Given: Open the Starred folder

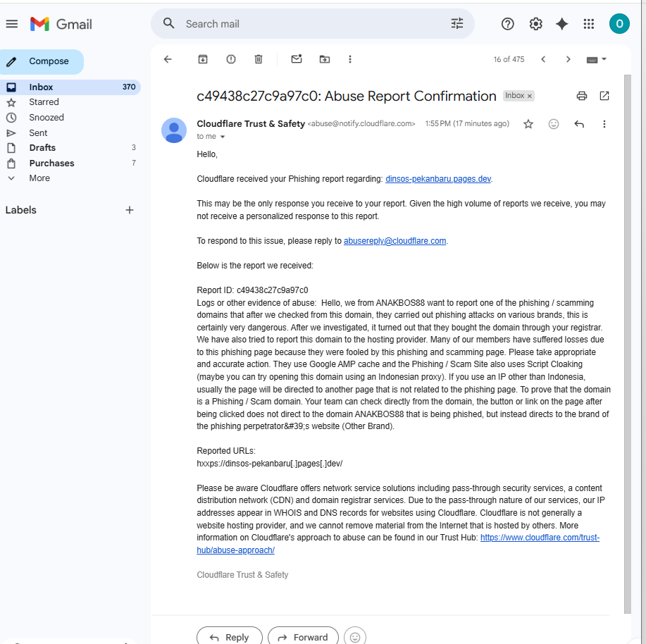Looking at the screenshot, I should [44, 101].
